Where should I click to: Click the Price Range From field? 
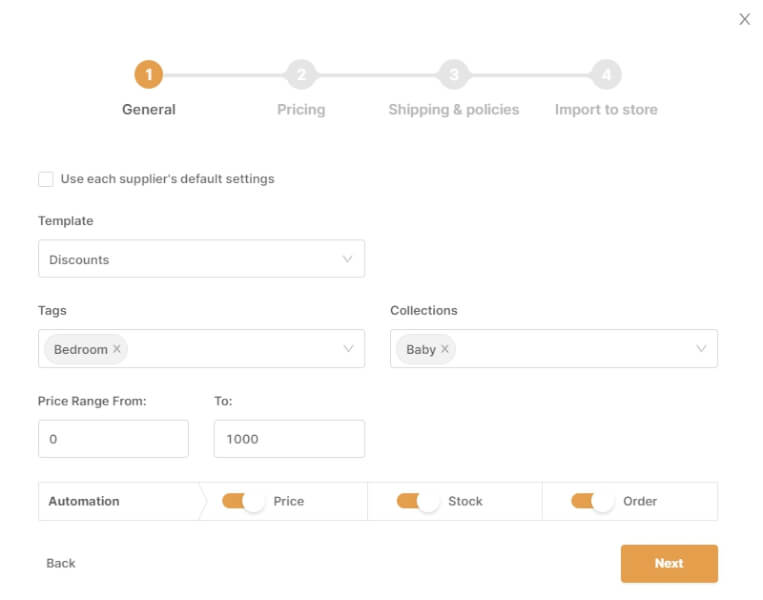pos(113,439)
